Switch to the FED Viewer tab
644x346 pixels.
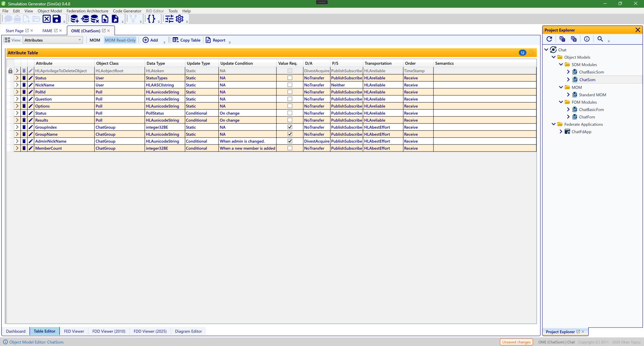point(74,331)
